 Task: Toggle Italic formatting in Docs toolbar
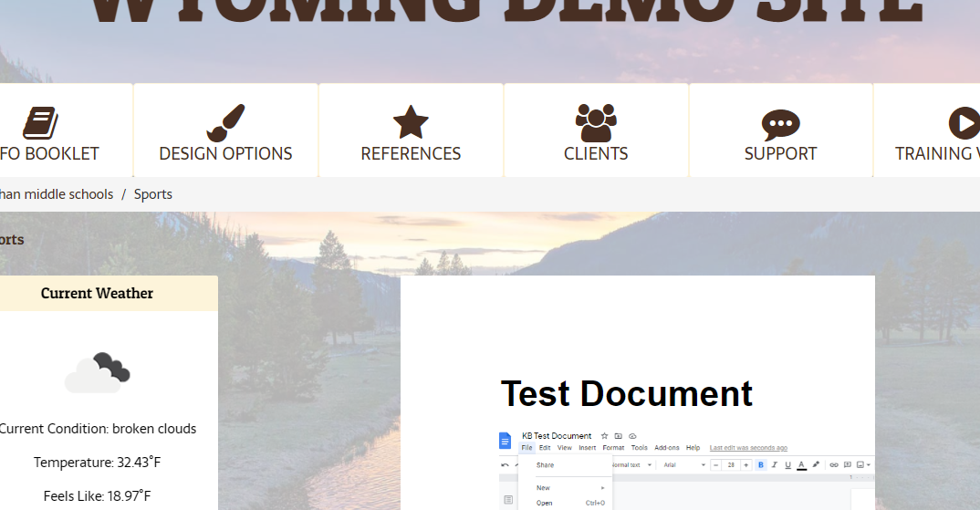775,465
